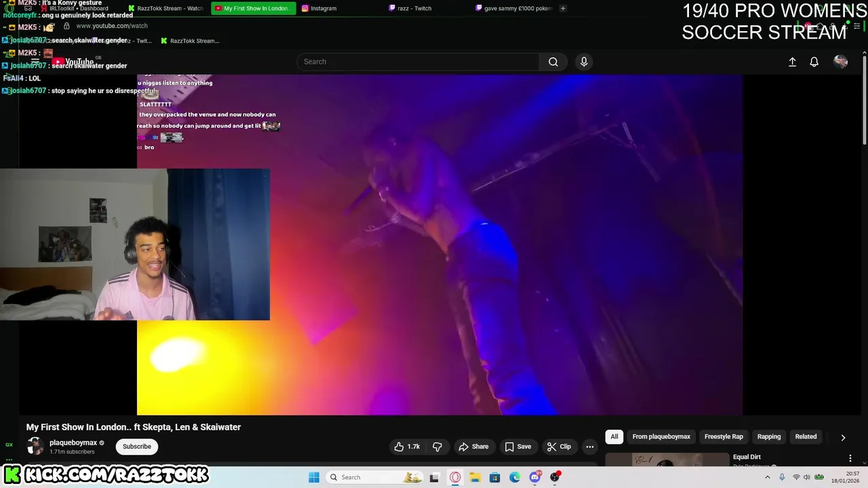Select the Freestyle Rap chip
The width and height of the screenshot is (868, 488).
tap(724, 436)
